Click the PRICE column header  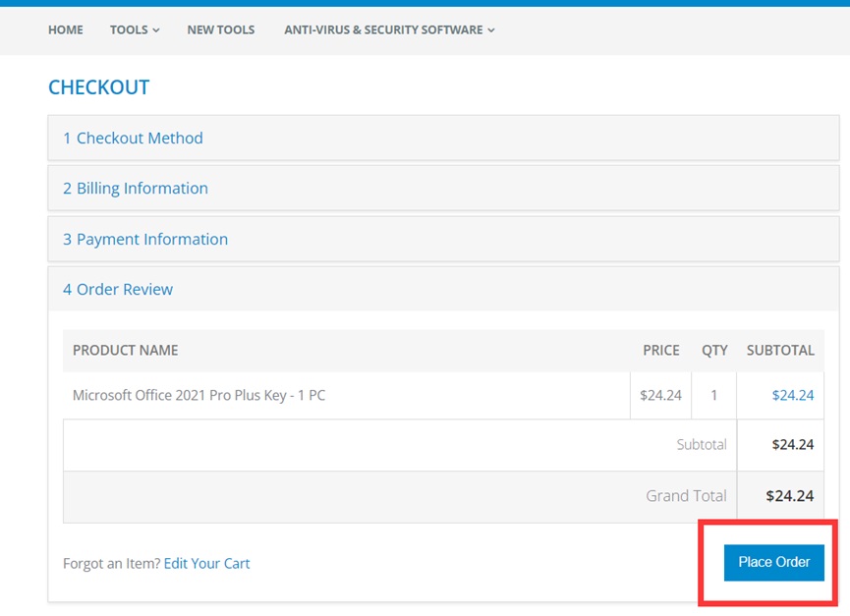[x=660, y=351]
